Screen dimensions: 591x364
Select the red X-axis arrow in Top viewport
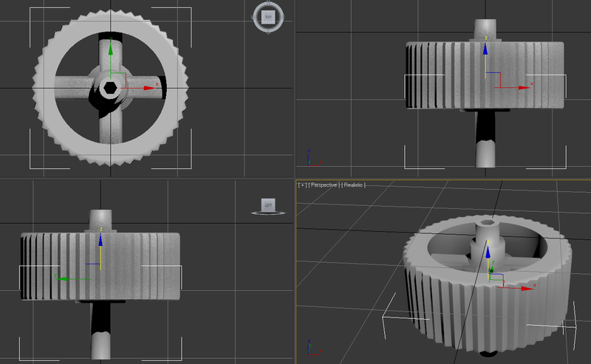pyautogui.click(x=150, y=88)
